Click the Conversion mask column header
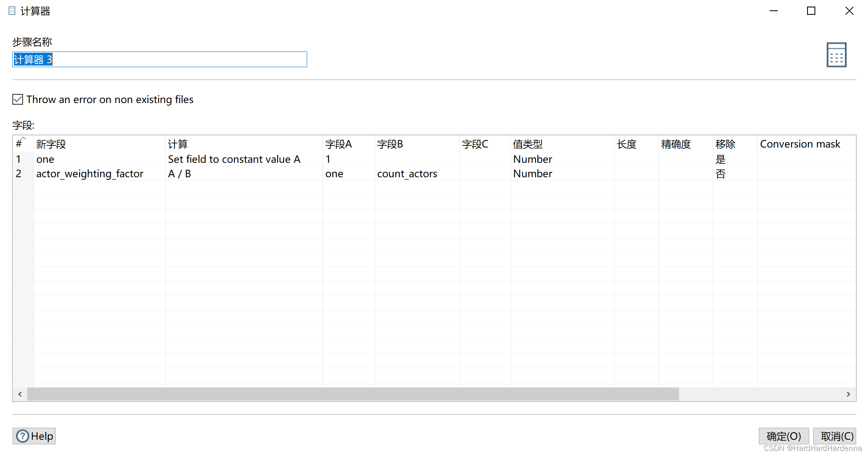This screenshot has width=868, height=455. click(806, 144)
